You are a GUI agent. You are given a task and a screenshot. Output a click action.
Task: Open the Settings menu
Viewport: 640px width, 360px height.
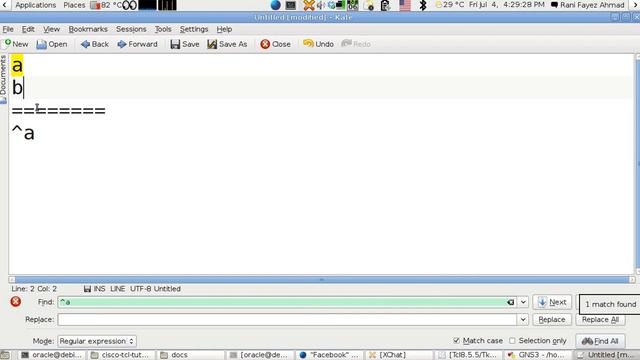194,29
